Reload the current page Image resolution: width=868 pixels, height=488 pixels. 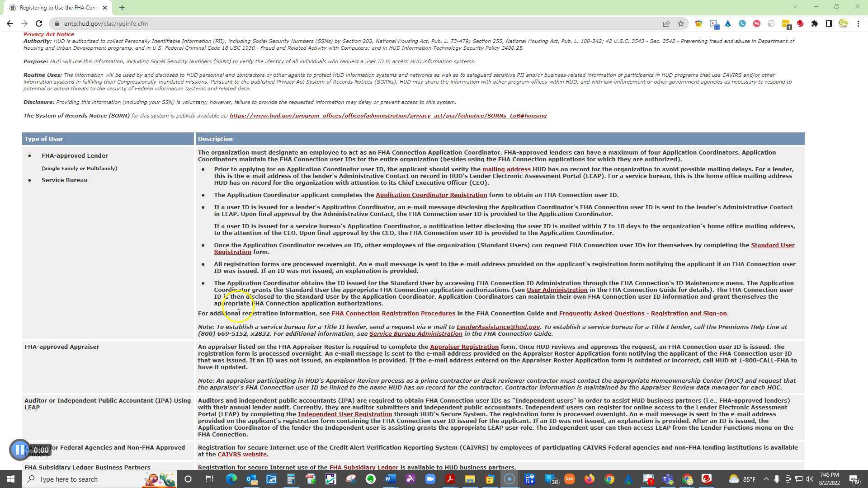click(x=38, y=23)
